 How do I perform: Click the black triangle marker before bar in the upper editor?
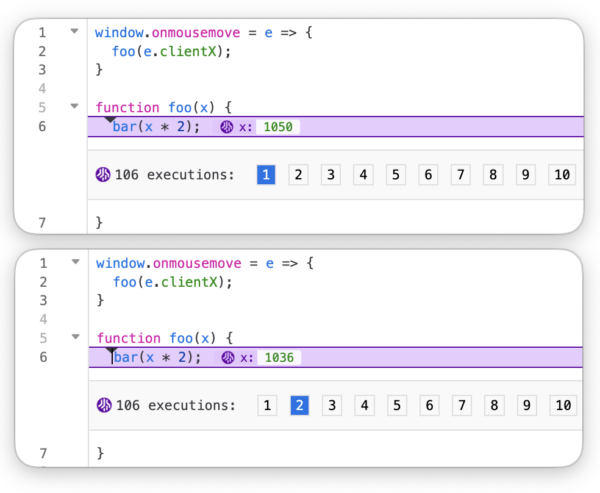[x=110, y=120]
